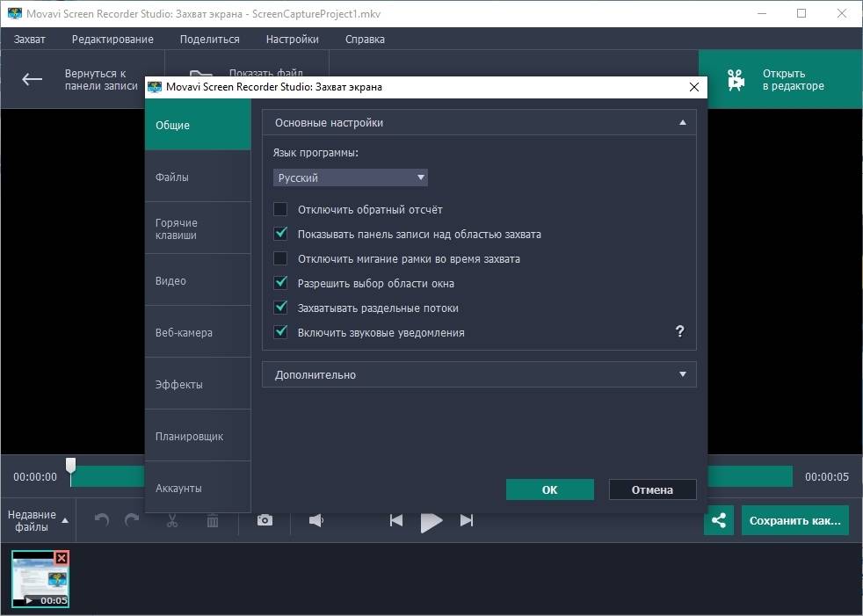Expand the 'Дополнительно' section
The image size is (863, 616).
pyautogui.click(x=479, y=374)
